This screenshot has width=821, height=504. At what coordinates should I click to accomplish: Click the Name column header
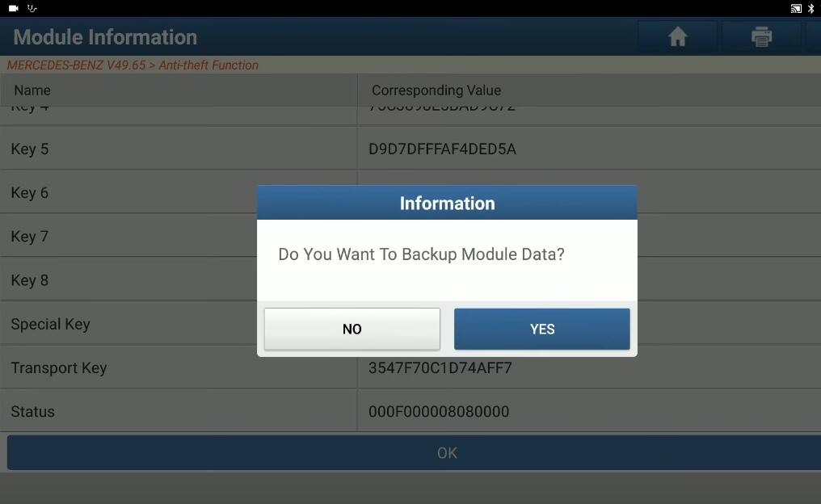[x=32, y=90]
